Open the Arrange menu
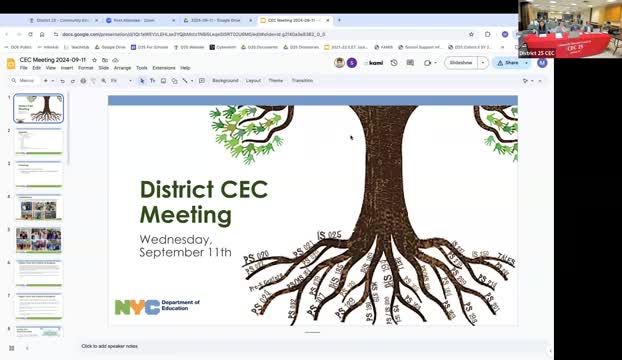Screen dimensions: 622x360 point(123,68)
